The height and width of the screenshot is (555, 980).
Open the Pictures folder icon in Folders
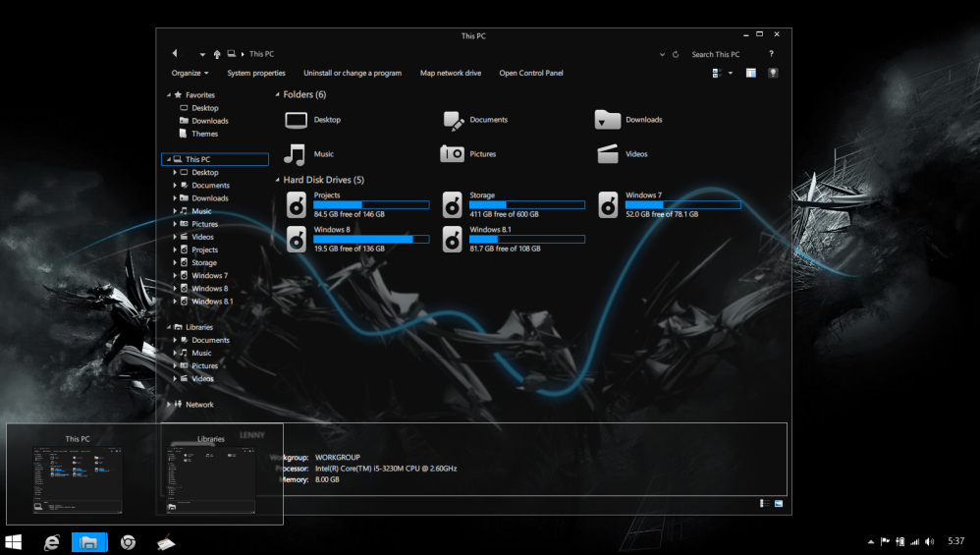pyautogui.click(x=452, y=154)
